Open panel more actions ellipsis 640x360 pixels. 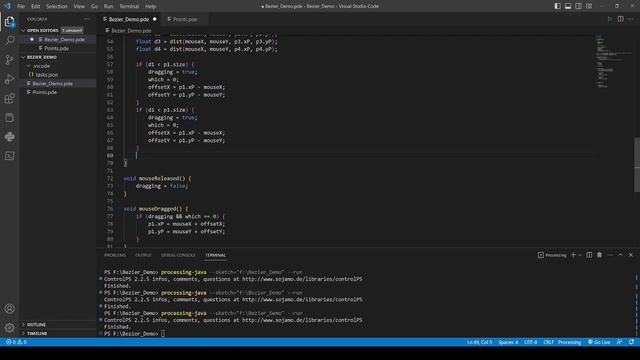click(610, 255)
